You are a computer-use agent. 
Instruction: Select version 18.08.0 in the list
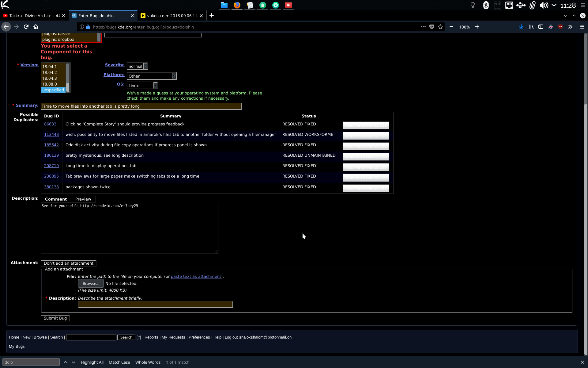(x=53, y=84)
